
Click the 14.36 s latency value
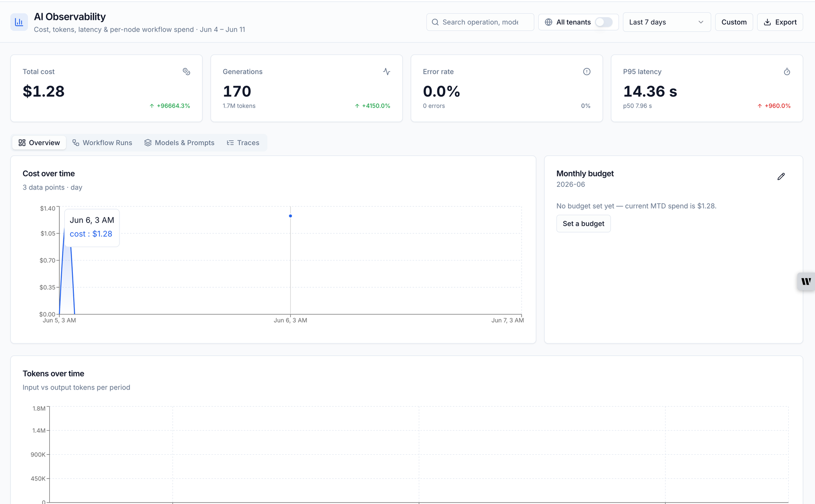coord(650,91)
